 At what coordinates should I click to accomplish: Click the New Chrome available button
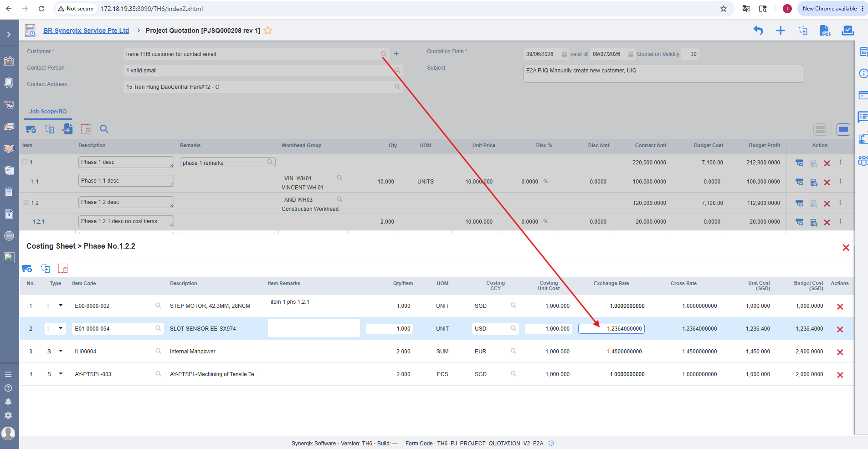pyautogui.click(x=830, y=9)
